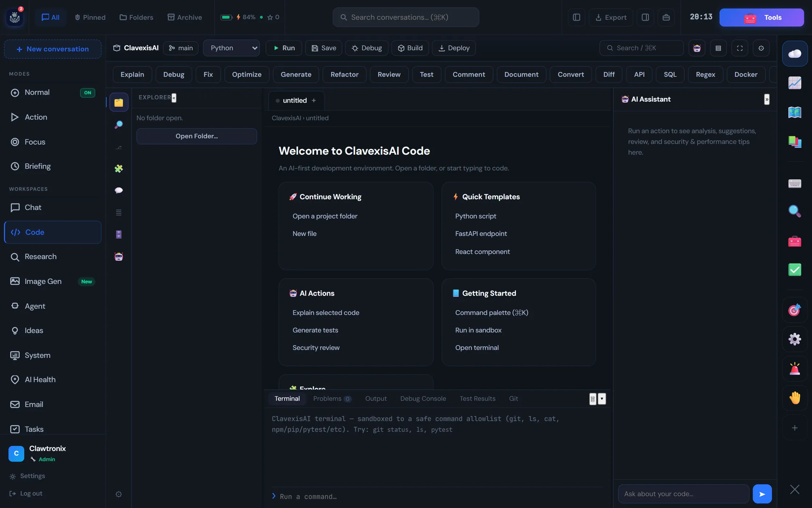Viewport: 812px width, 508px height.
Task: Collapse the Explorer panel chevron
Action: (x=174, y=98)
